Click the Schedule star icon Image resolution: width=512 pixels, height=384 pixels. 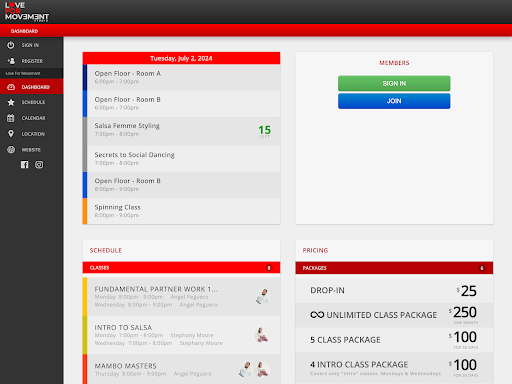(x=11, y=102)
